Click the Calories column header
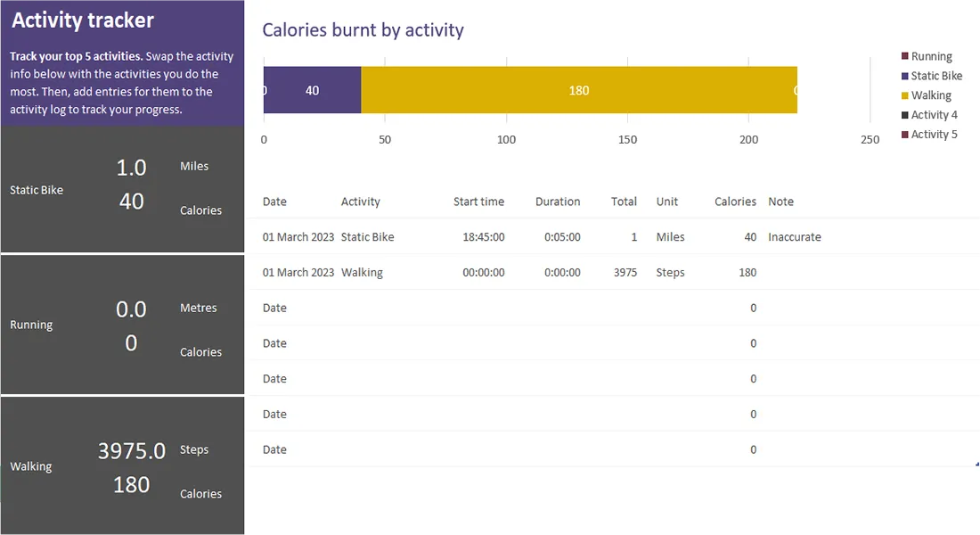980x535 pixels. pos(734,202)
